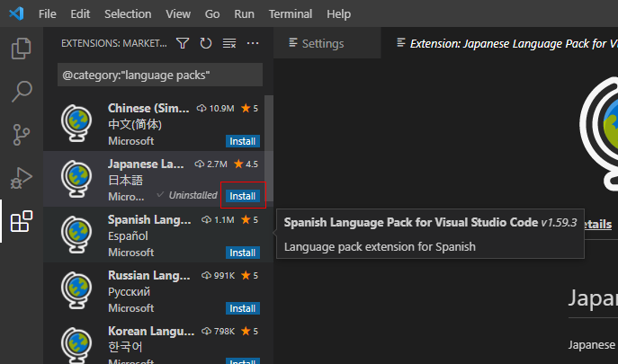Open the Explorer view in activity bar

pyautogui.click(x=22, y=49)
